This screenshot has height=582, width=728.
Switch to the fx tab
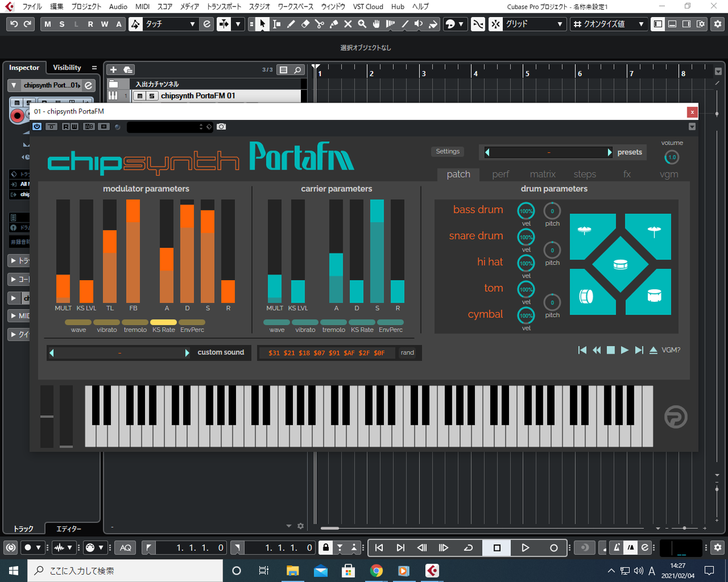(x=627, y=174)
